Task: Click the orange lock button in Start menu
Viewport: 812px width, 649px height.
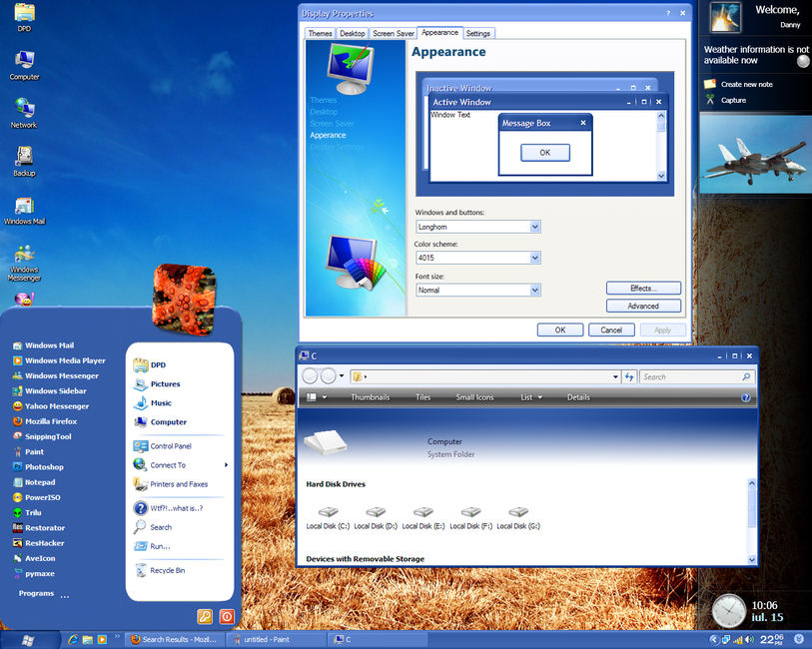Action: pyautogui.click(x=205, y=616)
